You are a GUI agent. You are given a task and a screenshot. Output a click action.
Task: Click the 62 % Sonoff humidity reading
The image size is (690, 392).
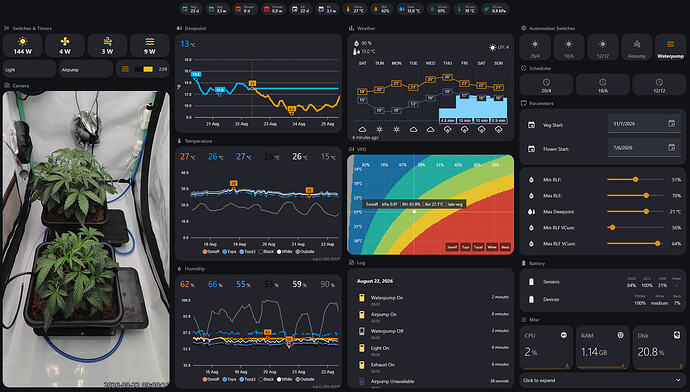click(187, 284)
